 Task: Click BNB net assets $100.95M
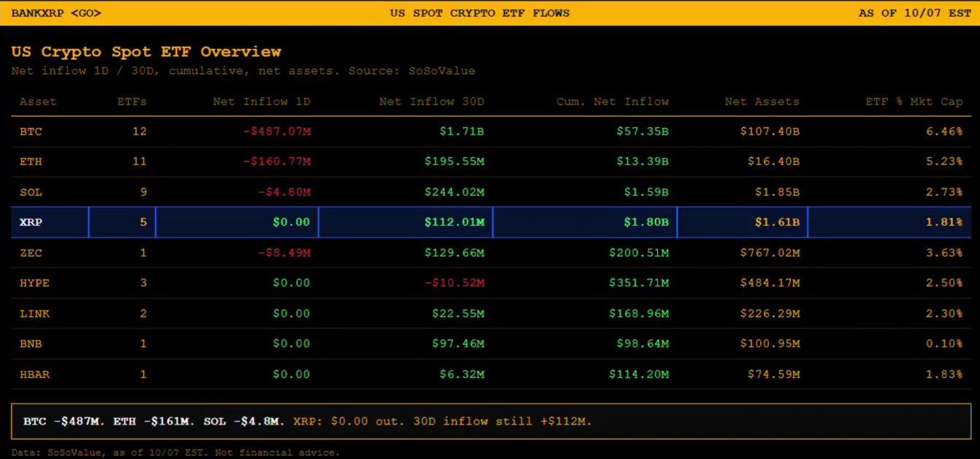[x=769, y=344]
